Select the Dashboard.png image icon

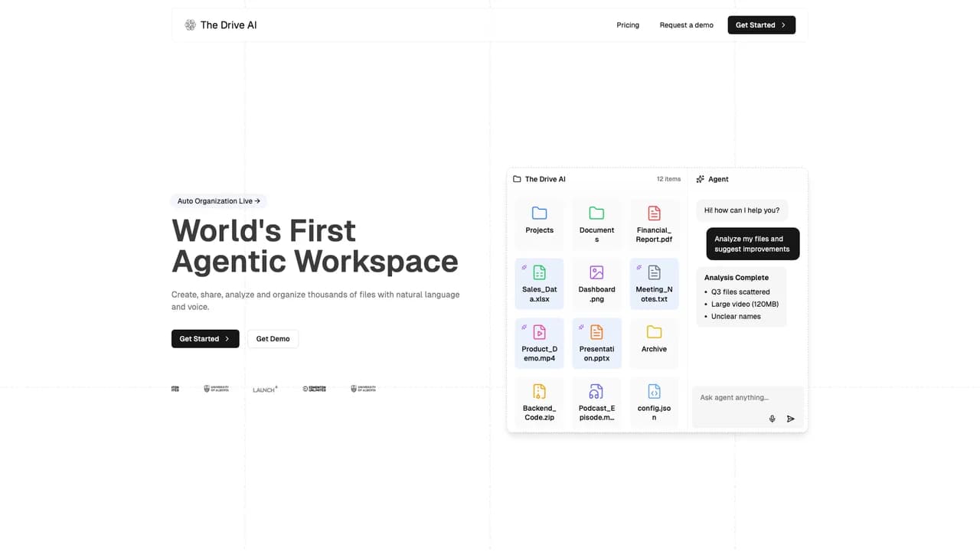point(596,272)
